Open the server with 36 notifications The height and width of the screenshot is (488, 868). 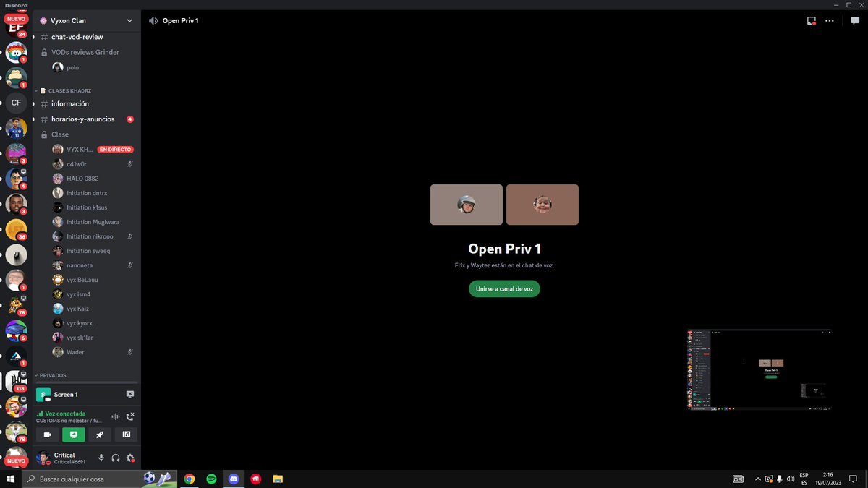click(x=16, y=229)
